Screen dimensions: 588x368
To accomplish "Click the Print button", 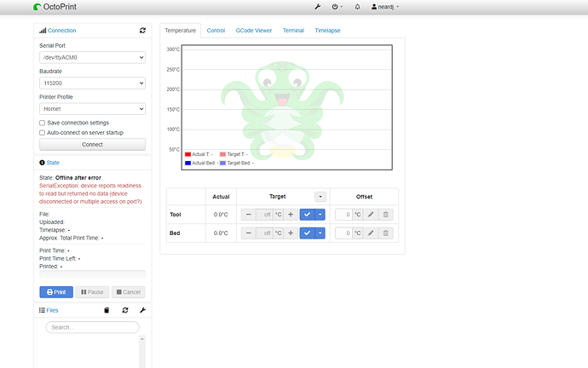I will [x=56, y=292].
